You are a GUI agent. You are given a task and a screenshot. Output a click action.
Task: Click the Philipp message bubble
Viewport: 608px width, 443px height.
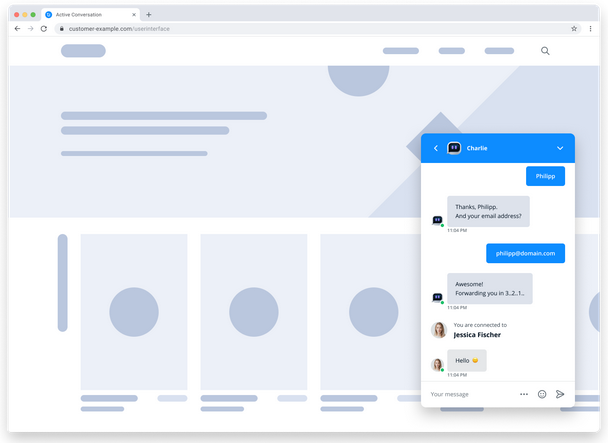pos(545,176)
